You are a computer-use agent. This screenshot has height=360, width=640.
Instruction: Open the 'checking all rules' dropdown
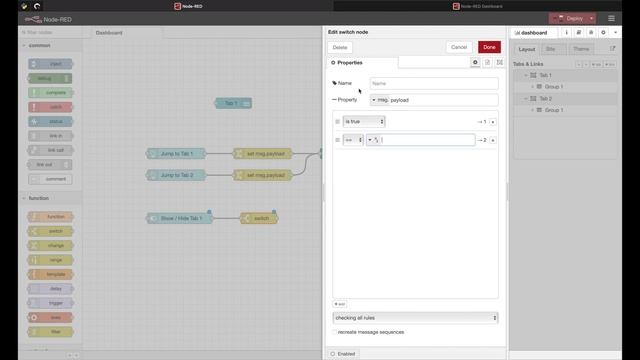[415, 318]
